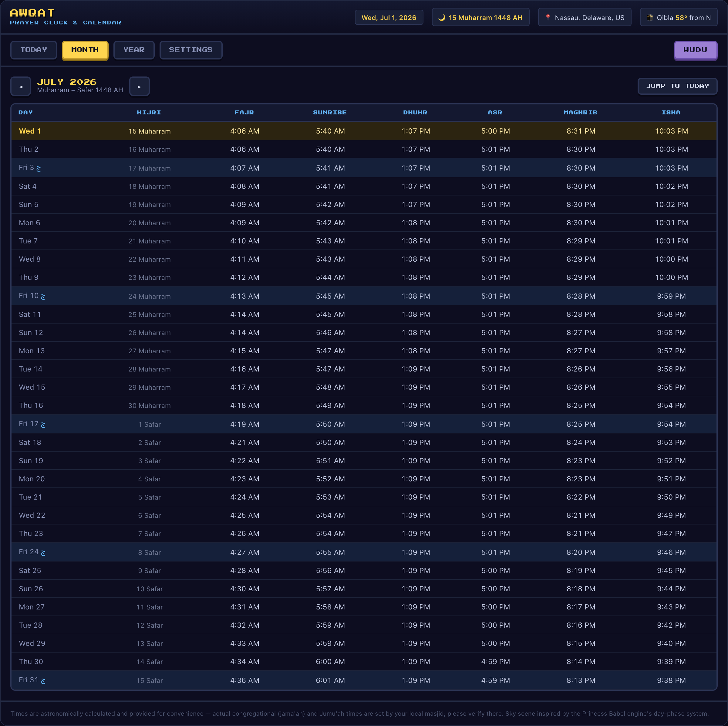The image size is (728, 726).
Task: Select the Fri 10 row
Action: (364, 296)
